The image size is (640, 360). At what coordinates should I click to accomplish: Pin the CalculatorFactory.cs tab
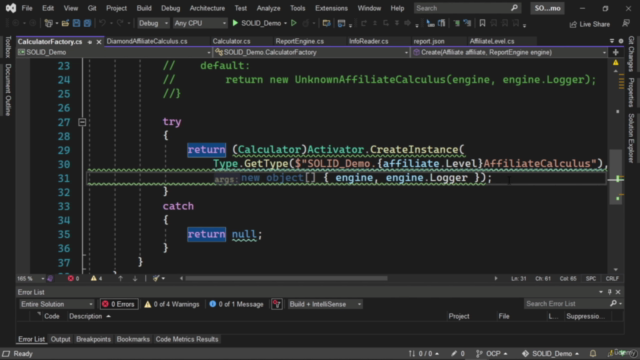pyautogui.click(x=90, y=42)
